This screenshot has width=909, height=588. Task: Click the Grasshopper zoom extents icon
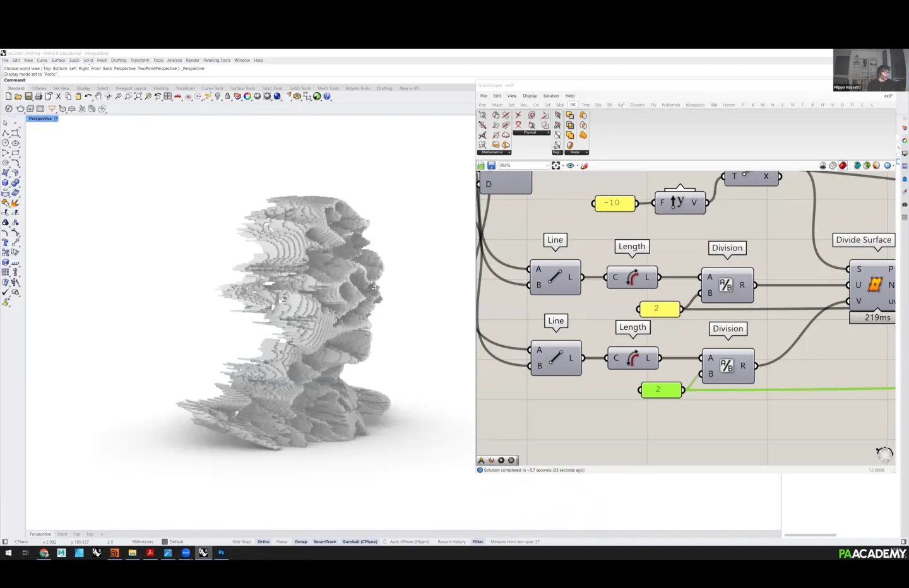tap(555, 166)
